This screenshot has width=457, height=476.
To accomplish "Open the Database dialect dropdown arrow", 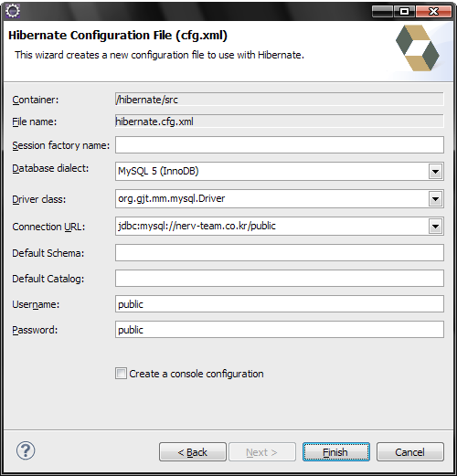I will click(x=435, y=172).
